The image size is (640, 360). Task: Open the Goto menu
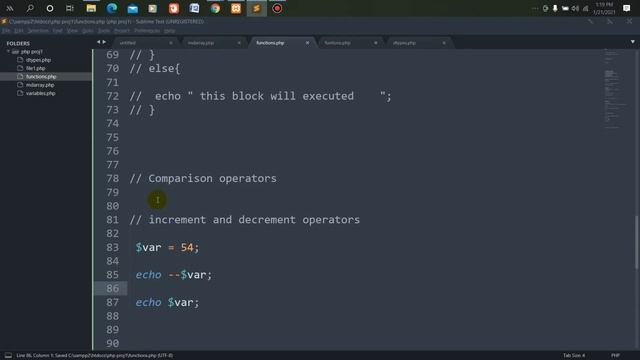(88, 31)
